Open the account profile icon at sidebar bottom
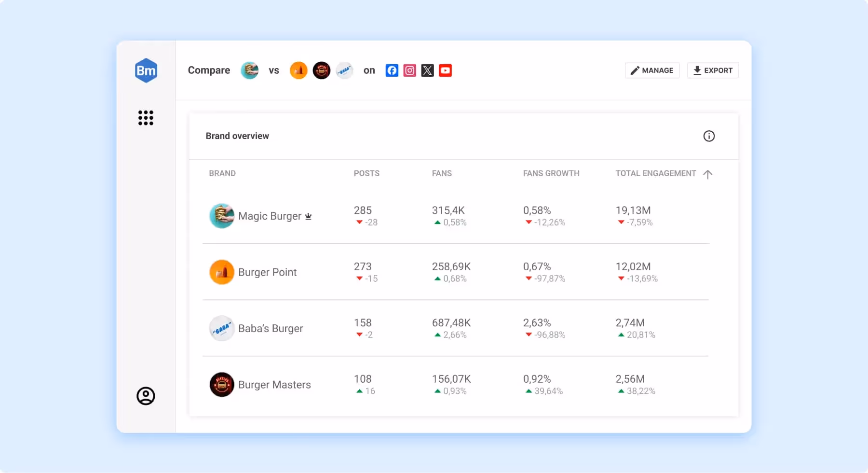 point(146,395)
